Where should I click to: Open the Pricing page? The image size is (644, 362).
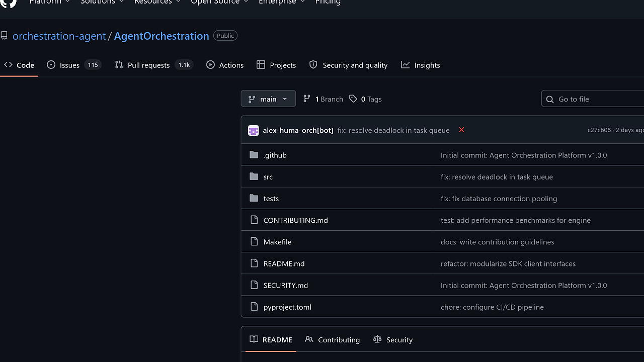point(328,2)
